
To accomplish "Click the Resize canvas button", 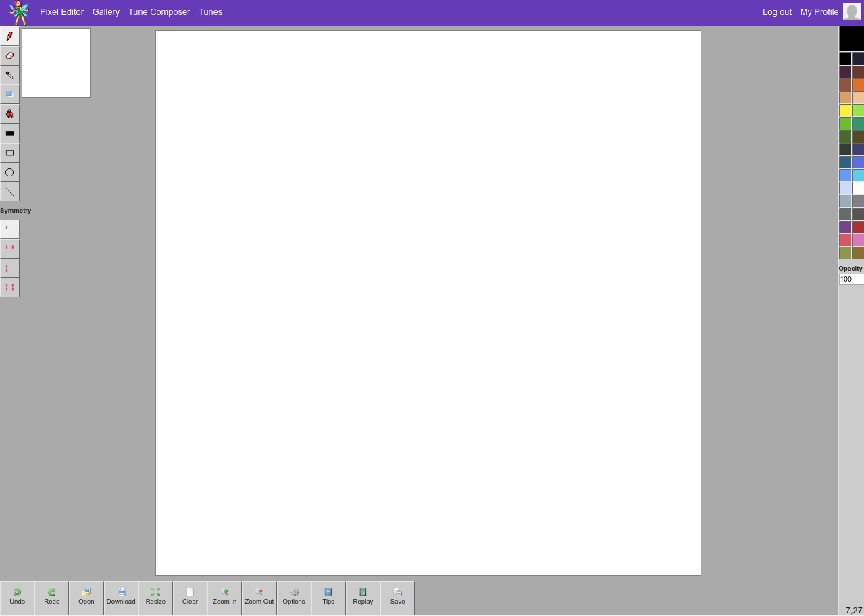I will pos(155,598).
